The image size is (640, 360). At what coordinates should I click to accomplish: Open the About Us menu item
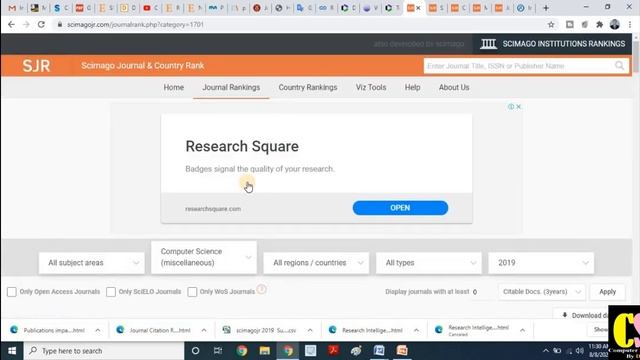[x=454, y=87]
